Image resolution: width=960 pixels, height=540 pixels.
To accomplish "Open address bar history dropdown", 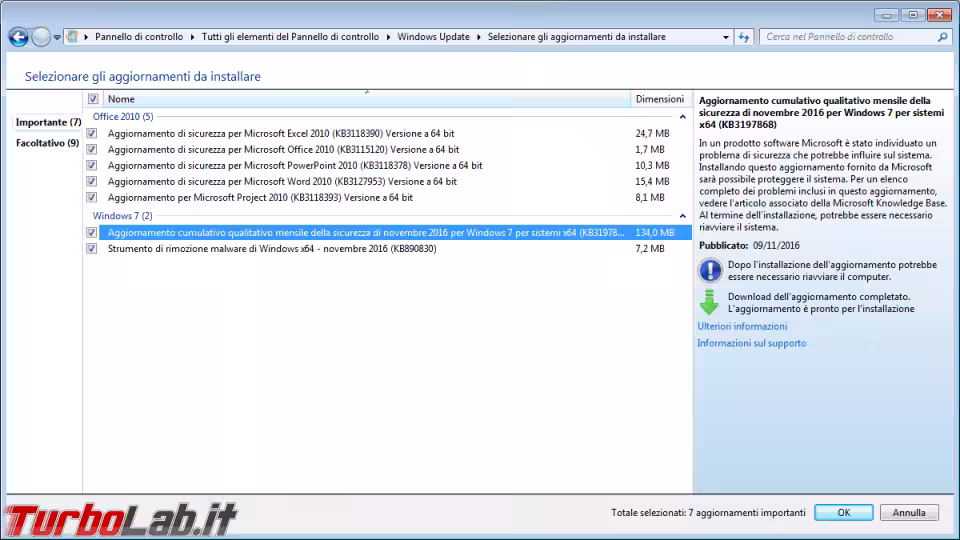I will [x=726, y=37].
